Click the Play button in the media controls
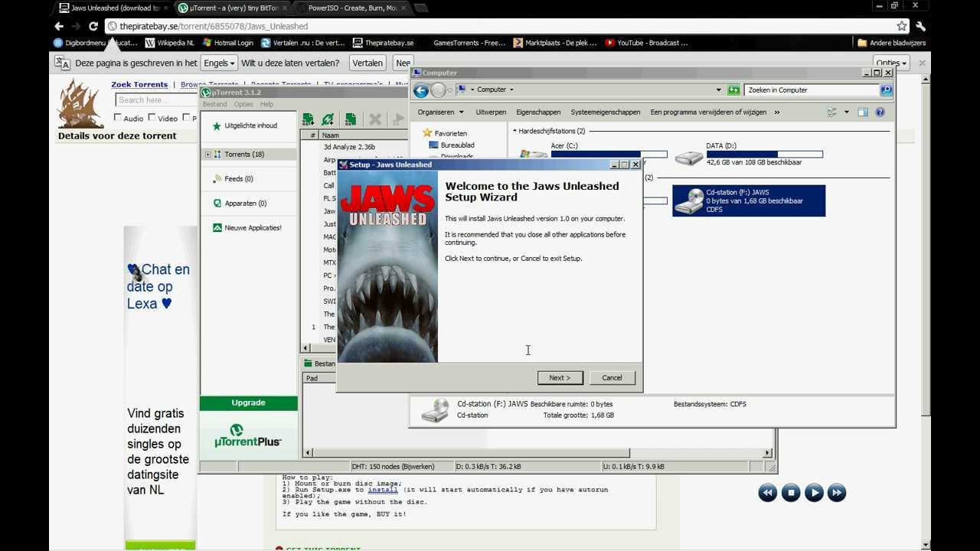Screen dimensions: 980x551 coord(814,493)
